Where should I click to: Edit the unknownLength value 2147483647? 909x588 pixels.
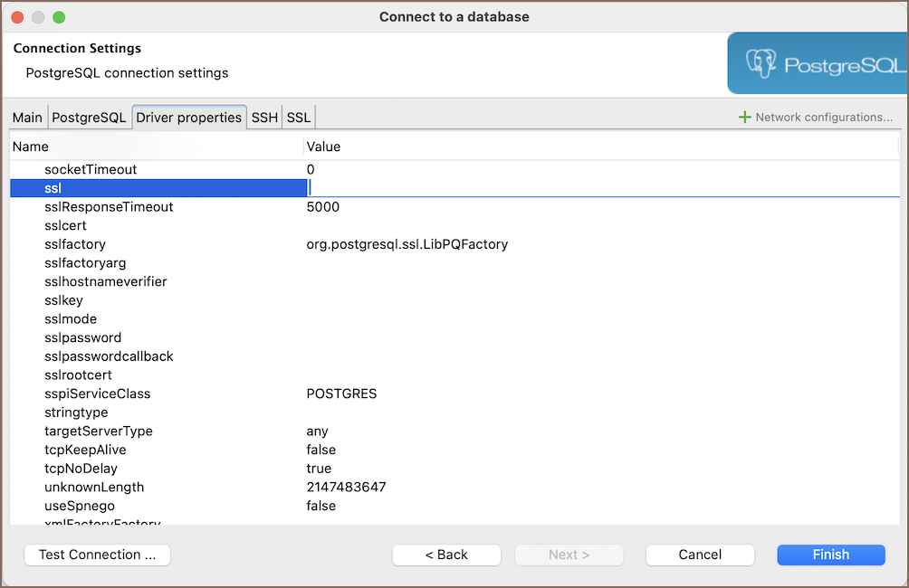tap(346, 488)
